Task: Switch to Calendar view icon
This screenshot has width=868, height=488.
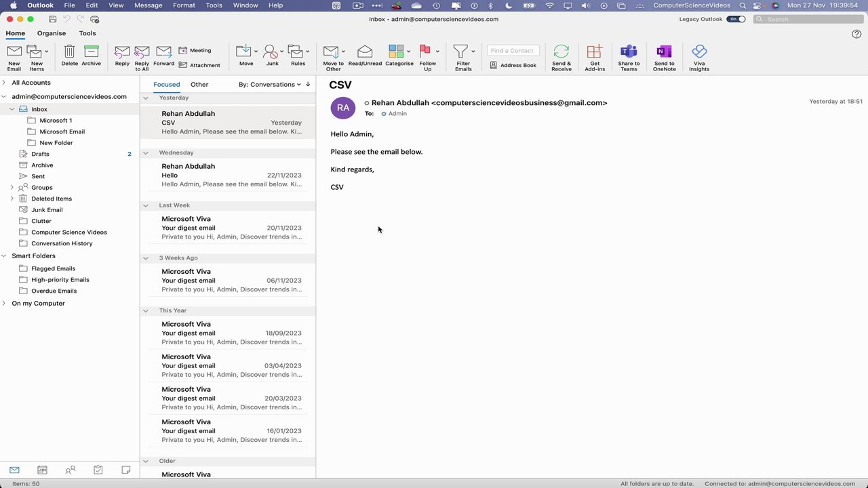Action: pos(42,470)
